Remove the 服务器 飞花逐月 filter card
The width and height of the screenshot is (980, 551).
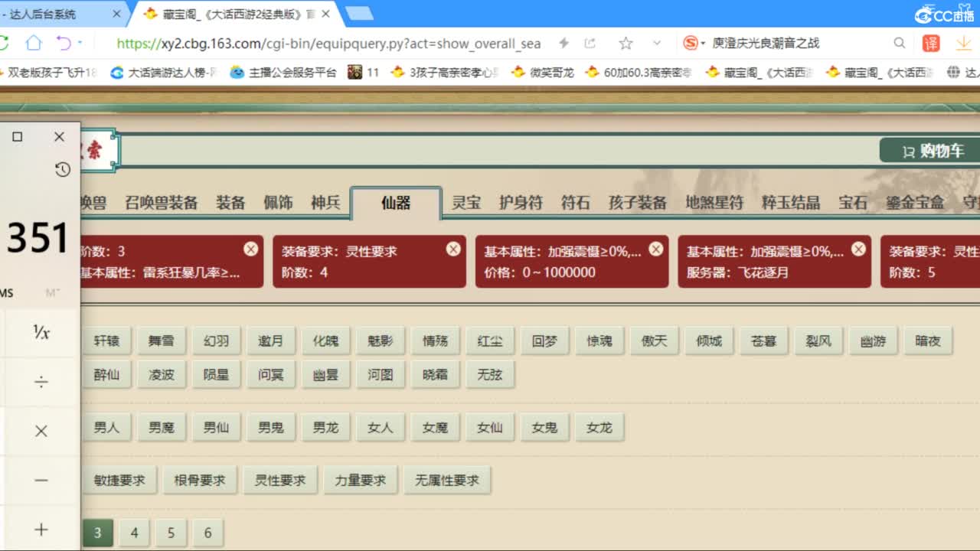(x=858, y=249)
